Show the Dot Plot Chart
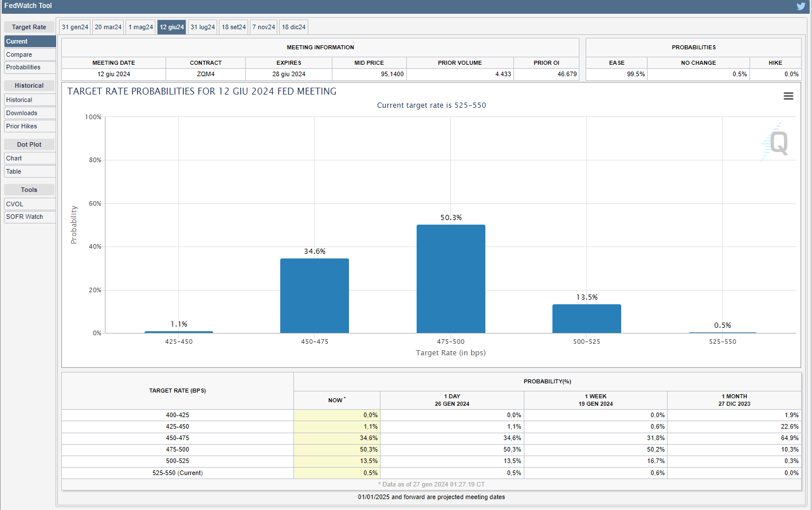The image size is (812, 510). pos(30,158)
